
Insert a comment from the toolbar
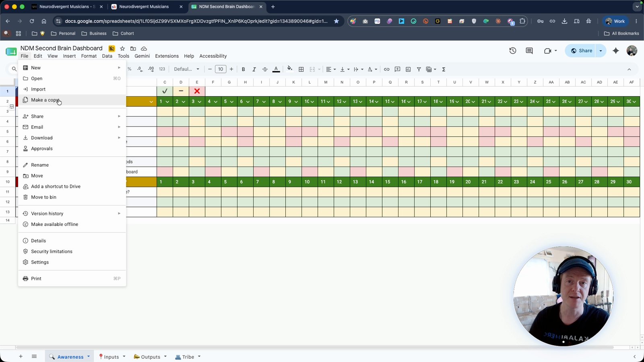(397, 69)
